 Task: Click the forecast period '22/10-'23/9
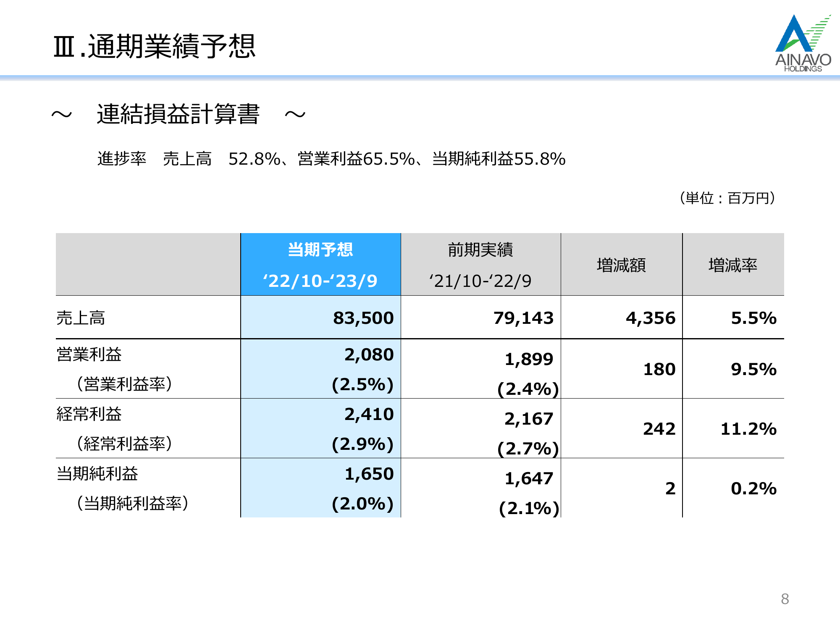pos(320,281)
